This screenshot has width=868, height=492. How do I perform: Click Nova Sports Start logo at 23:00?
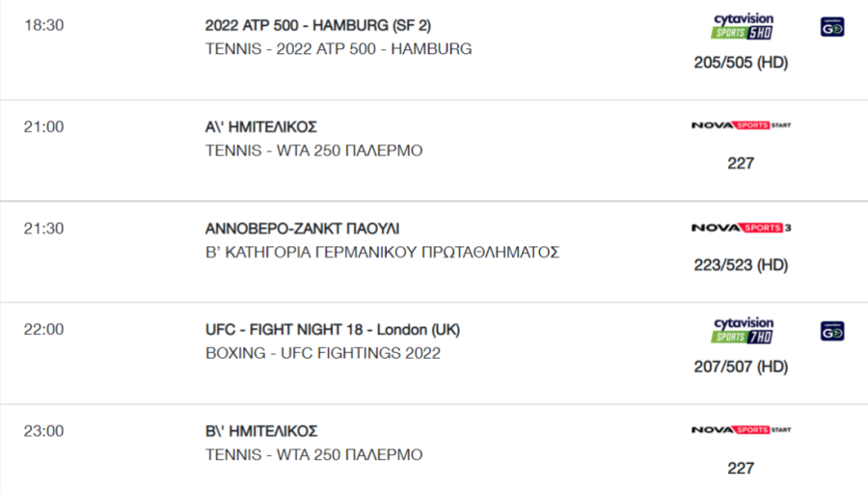pos(742,429)
